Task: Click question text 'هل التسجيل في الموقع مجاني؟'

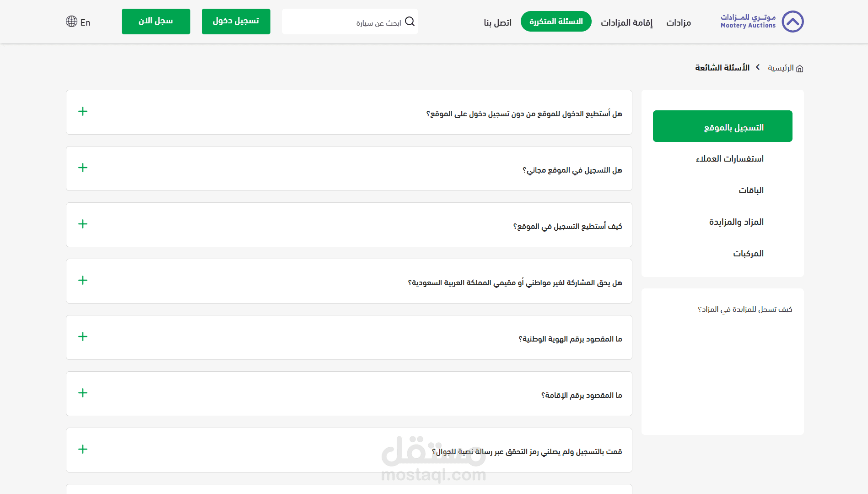Action: pos(572,170)
